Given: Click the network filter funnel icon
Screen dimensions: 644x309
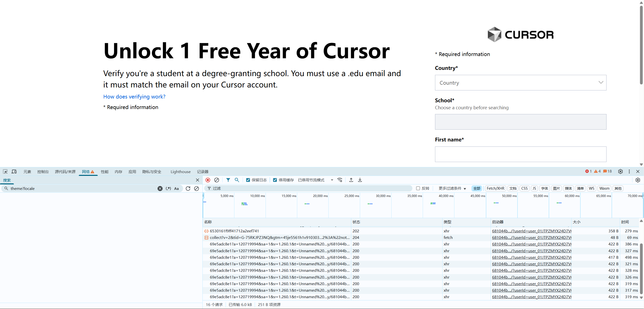Looking at the screenshot, I should coord(228,180).
